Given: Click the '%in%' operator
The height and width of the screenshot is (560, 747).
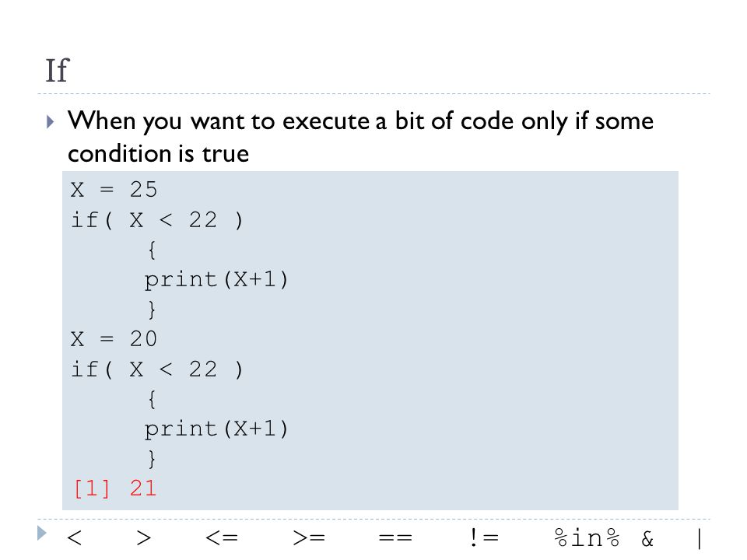Looking at the screenshot, I should 587,537.
